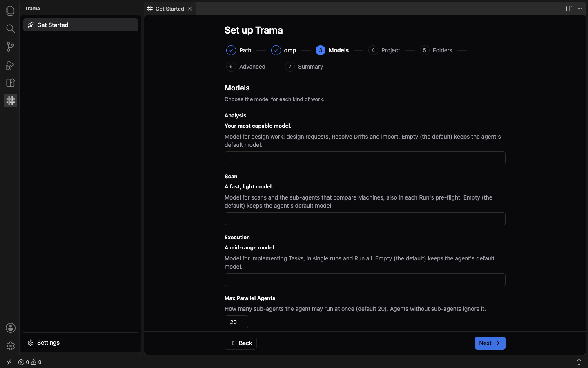The width and height of the screenshot is (588, 368).
Task: Click the Trama sidebar title
Action: click(32, 8)
